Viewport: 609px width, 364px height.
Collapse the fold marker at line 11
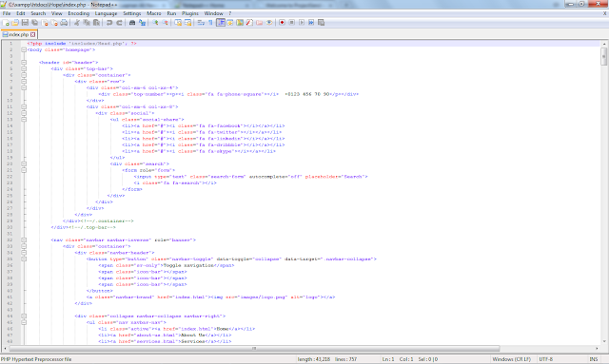pyautogui.click(x=24, y=106)
